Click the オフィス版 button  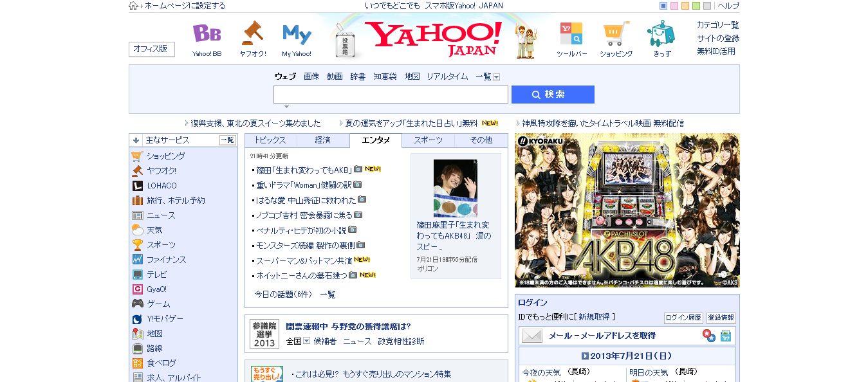tap(152, 49)
